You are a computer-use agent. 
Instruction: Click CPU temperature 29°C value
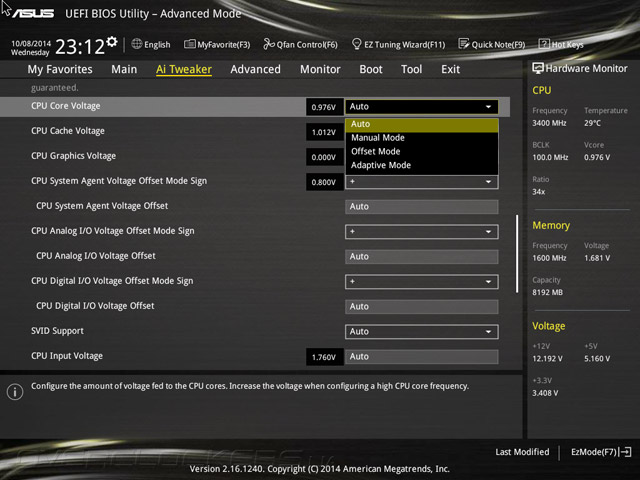(592, 123)
